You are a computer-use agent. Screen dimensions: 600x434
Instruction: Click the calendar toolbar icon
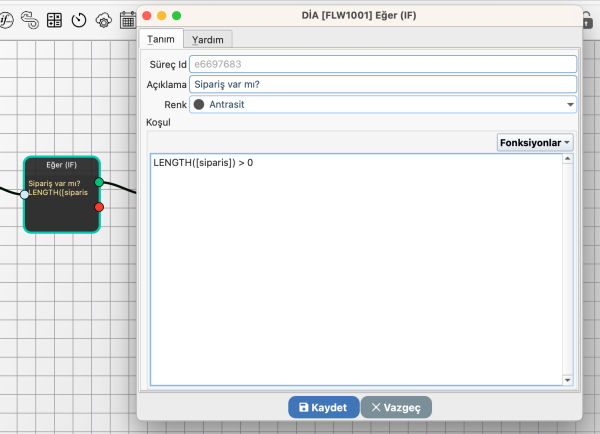(x=127, y=19)
